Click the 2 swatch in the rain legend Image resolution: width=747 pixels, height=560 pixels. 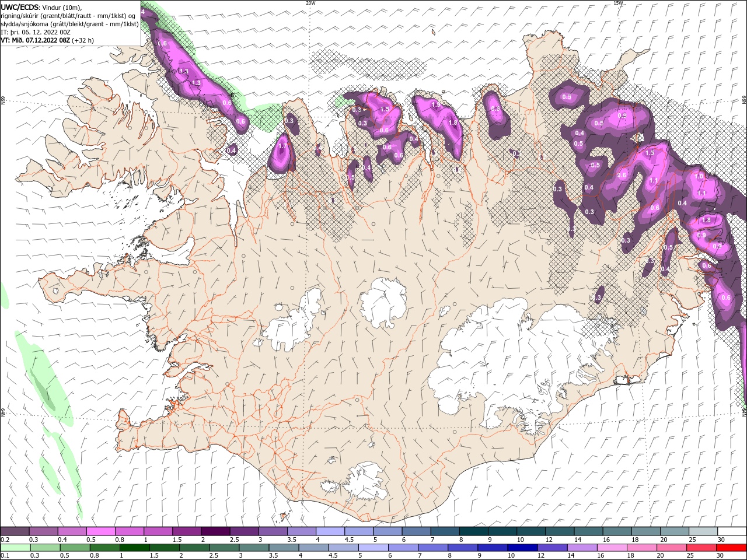194,547
